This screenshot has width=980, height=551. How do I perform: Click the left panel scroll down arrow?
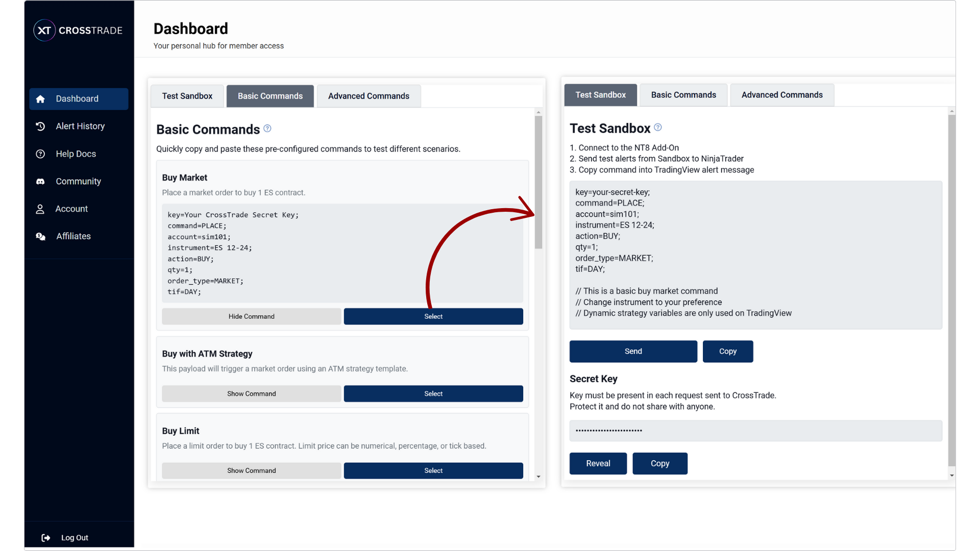538,477
